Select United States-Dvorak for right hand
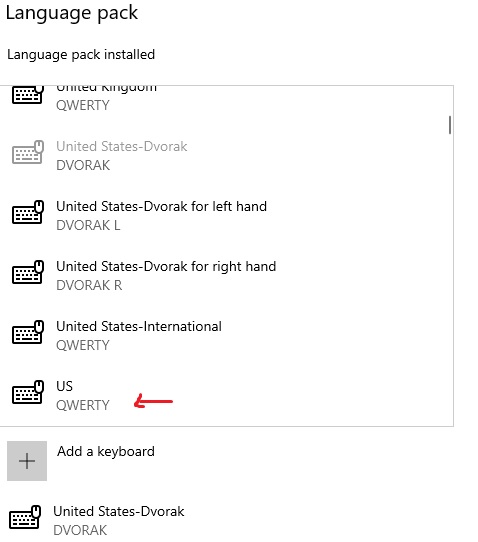This screenshot has height=542, width=478. [226, 275]
